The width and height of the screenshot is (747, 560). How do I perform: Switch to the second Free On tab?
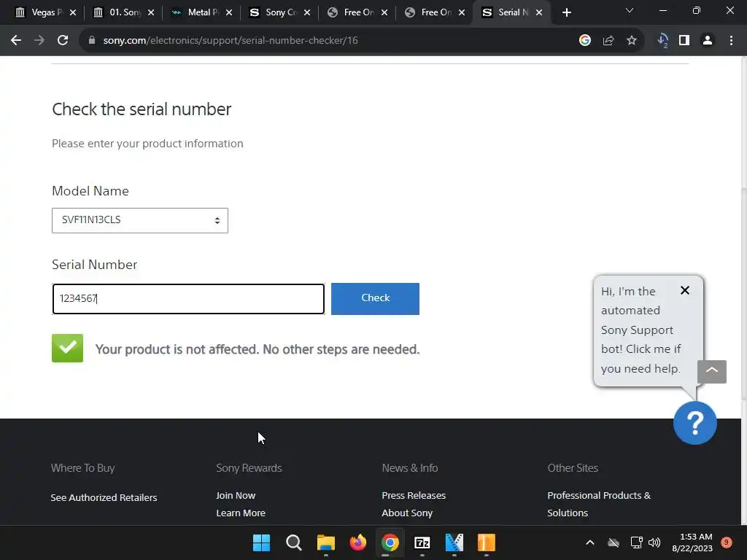(x=429, y=12)
